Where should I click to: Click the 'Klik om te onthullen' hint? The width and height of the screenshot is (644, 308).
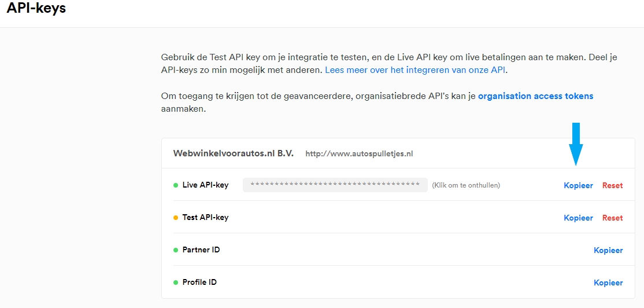(465, 185)
